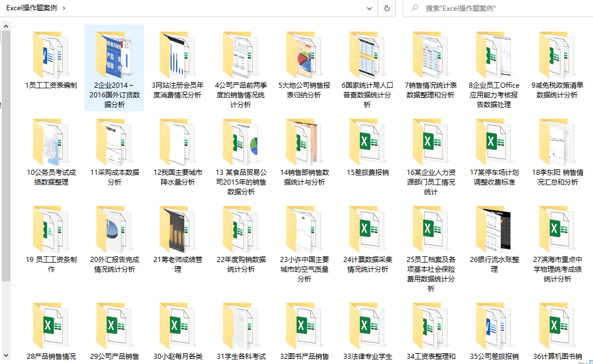Open folder 22年度购销数据统计分析
Screen dimensions: 593x364
[241, 239]
